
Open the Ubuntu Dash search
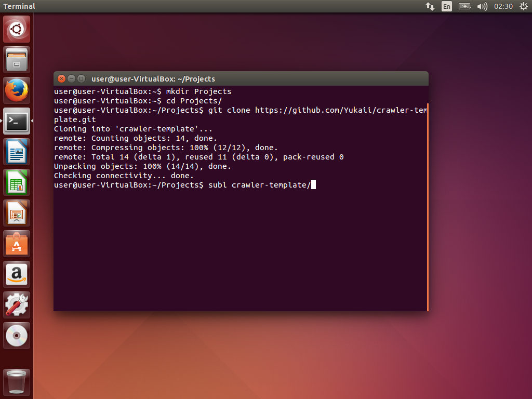coord(17,29)
